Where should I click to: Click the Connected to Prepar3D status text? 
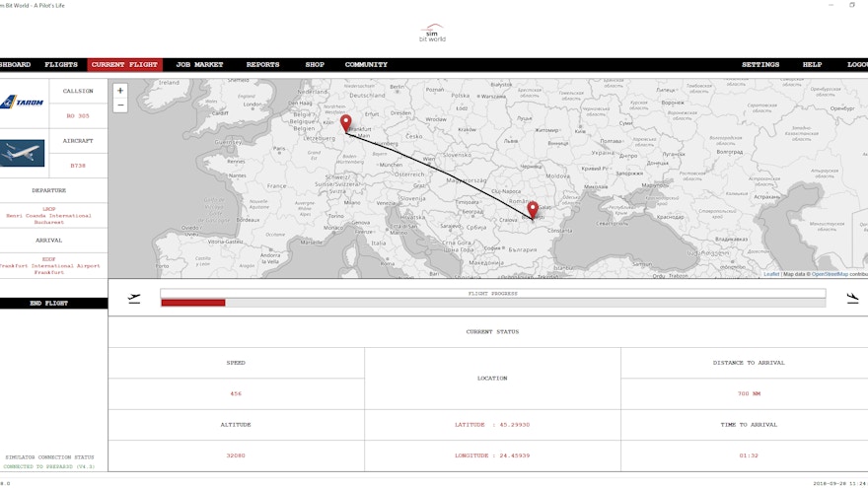pos(48,467)
